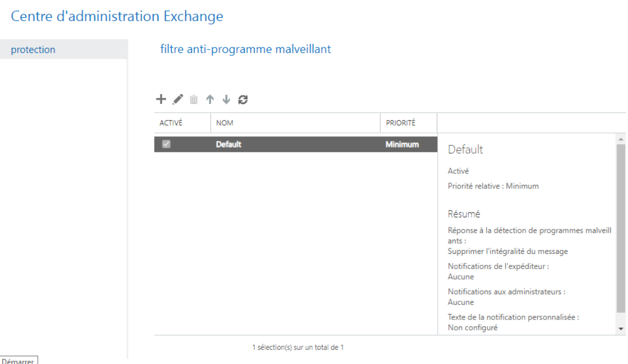
Task: Sort by the ACTIVÉ column header
Action: click(x=182, y=123)
